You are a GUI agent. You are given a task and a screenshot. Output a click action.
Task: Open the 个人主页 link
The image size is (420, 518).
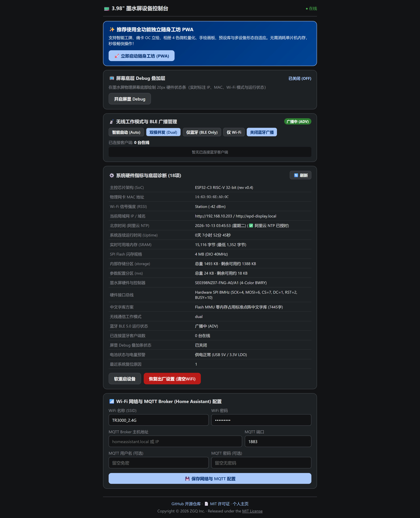[241, 504]
